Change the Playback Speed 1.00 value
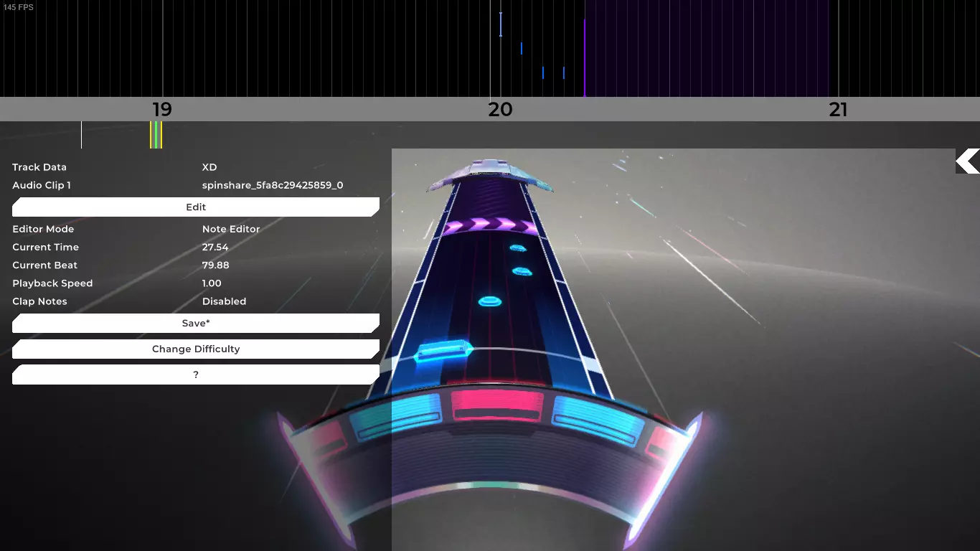 pos(212,283)
